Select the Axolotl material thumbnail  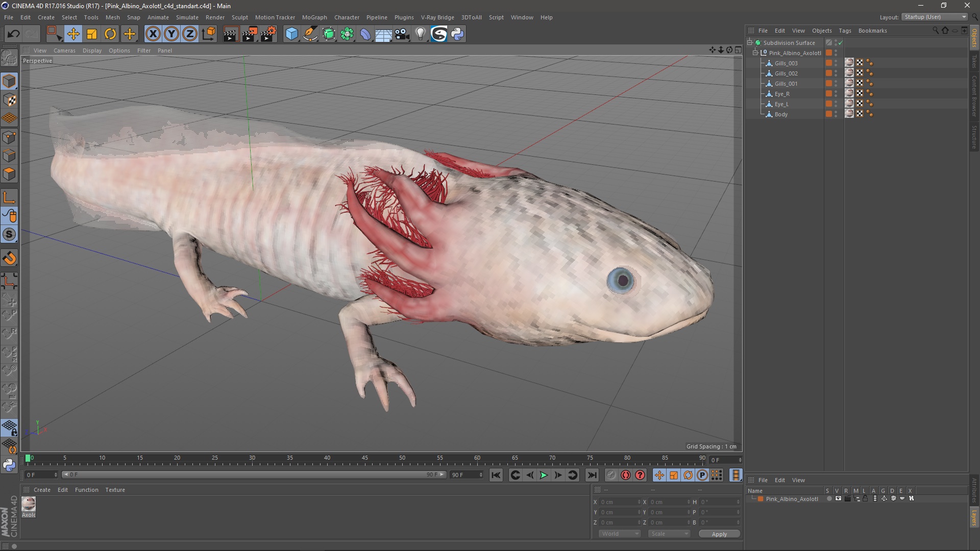[x=29, y=504]
